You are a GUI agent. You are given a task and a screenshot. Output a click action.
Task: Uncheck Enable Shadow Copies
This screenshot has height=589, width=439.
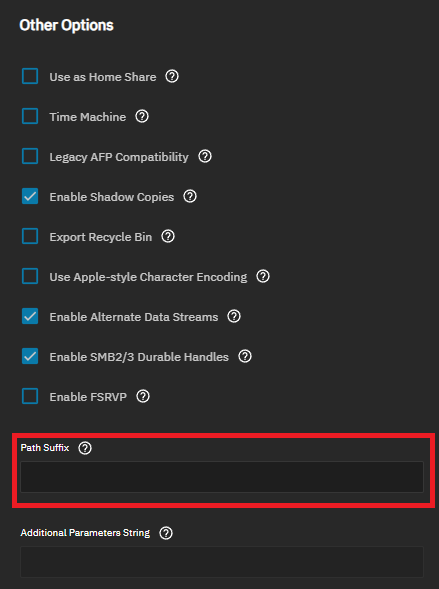(30, 196)
